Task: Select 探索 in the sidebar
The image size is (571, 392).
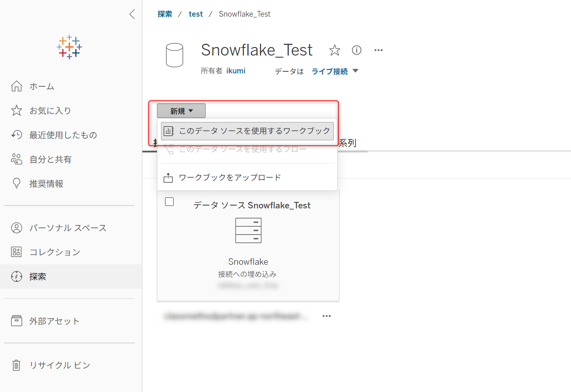Action: 71,276
